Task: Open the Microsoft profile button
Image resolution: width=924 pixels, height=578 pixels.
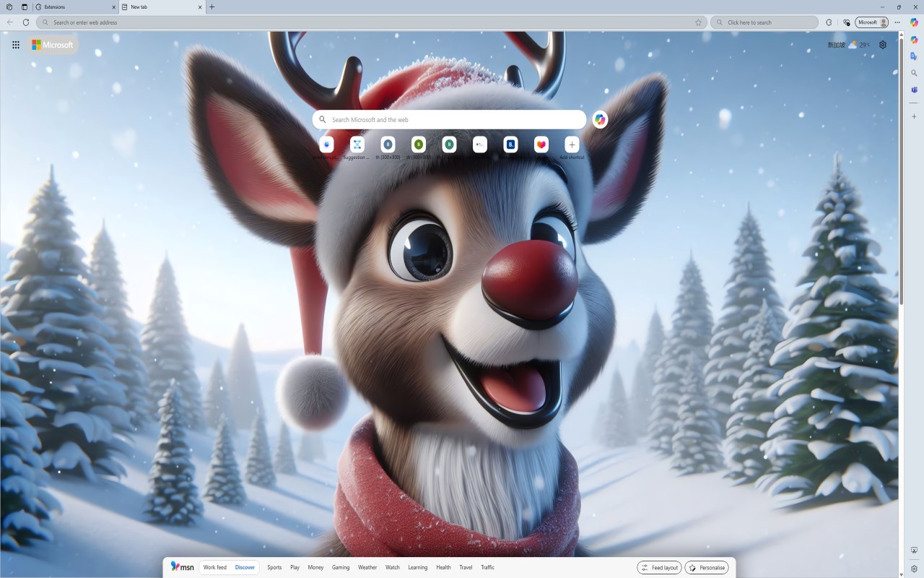Action: click(x=872, y=22)
